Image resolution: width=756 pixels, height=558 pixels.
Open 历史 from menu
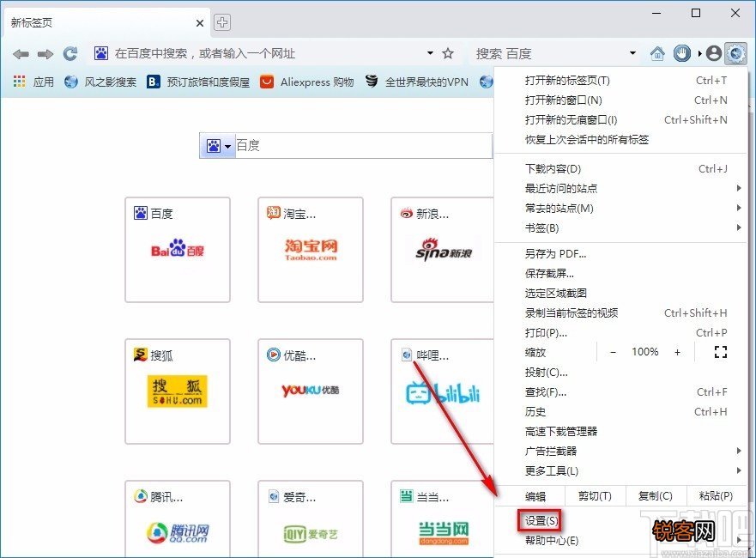(621, 412)
